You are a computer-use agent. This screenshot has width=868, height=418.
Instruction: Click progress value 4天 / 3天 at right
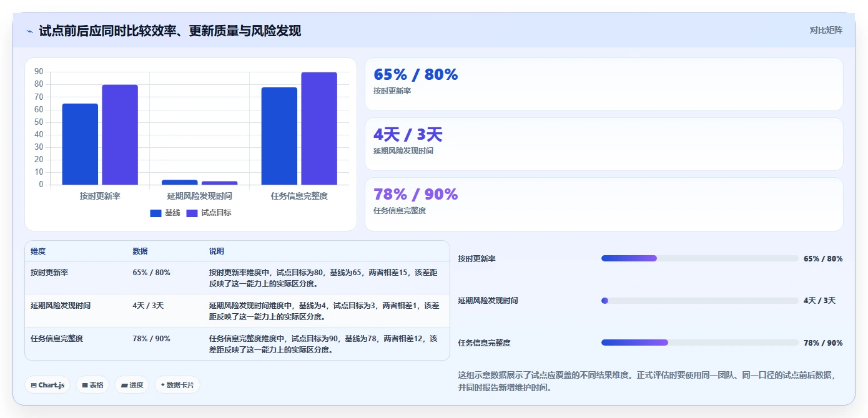tap(819, 301)
